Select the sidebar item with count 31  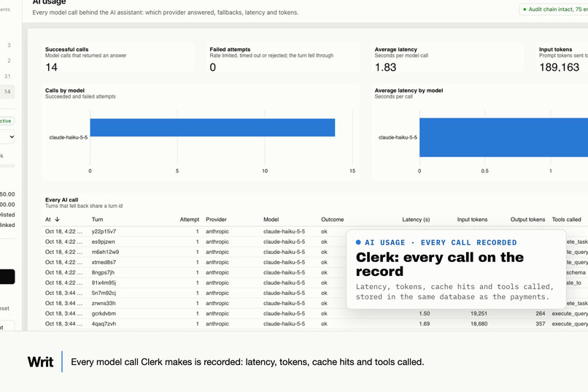pos(7,76)
